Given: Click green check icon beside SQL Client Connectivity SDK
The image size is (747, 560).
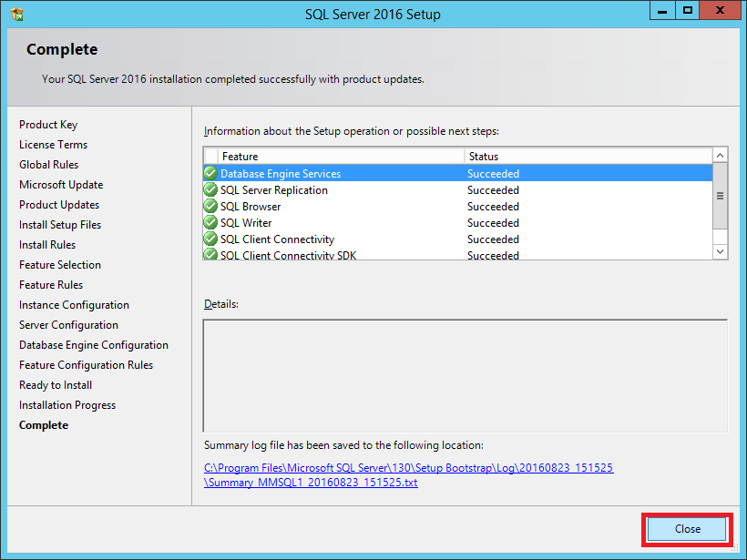Looking at the screenshot, I should (x=210, y=255).
